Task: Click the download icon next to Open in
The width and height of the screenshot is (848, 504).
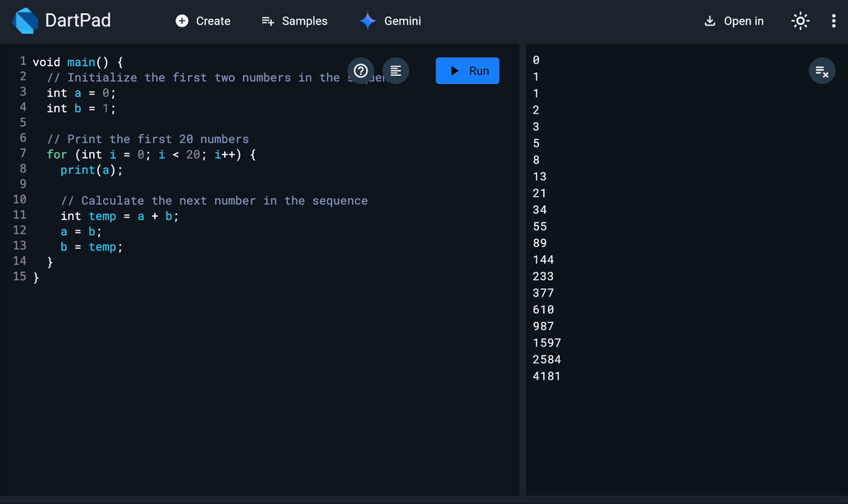Action: pos(709,21)
